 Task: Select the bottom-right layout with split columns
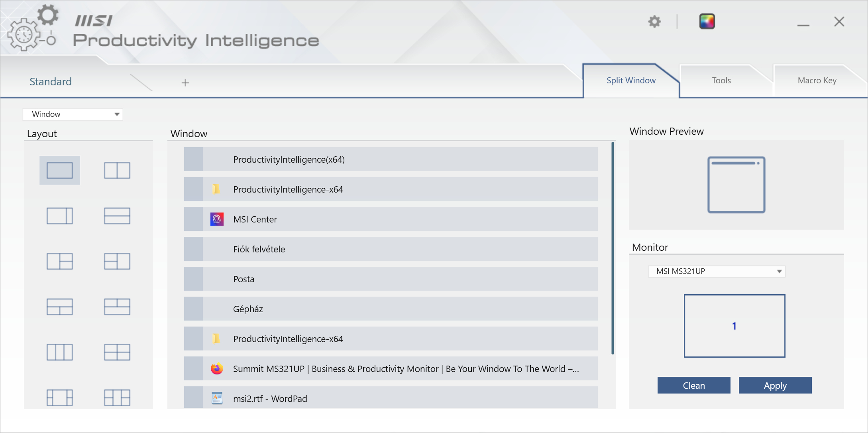(x=117, y=398)
